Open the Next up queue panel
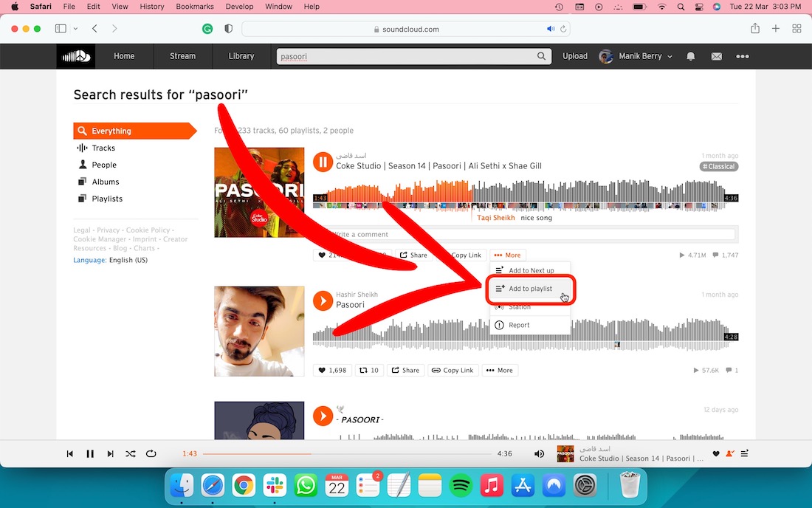This screenshot has height=508, width=812. click(746, 454)
